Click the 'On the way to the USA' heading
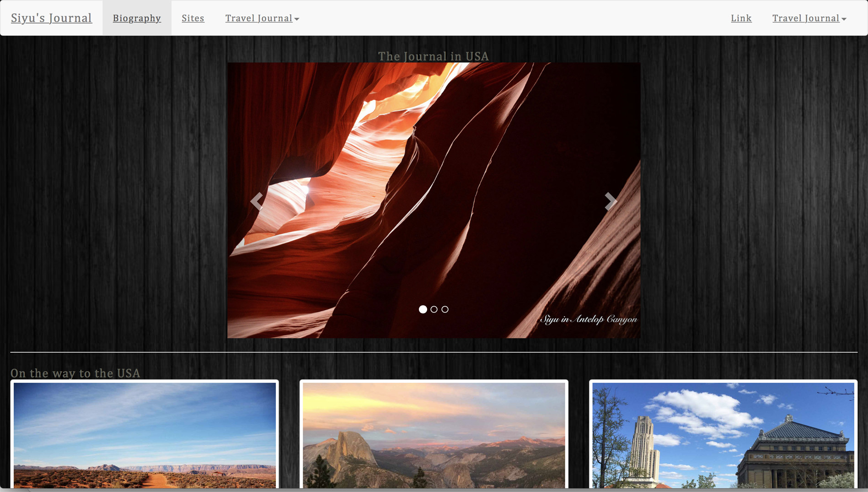This screenshot has height=492, width=868. 75,373
